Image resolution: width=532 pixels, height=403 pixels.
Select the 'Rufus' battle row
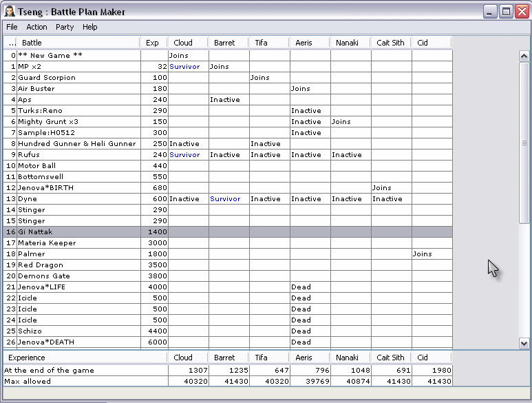tap(228, 155)
